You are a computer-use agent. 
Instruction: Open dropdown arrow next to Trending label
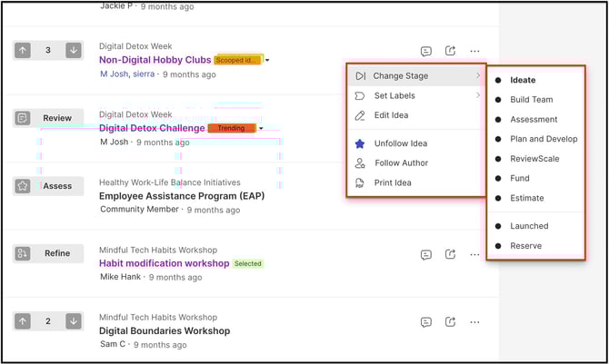click(261, 129)
